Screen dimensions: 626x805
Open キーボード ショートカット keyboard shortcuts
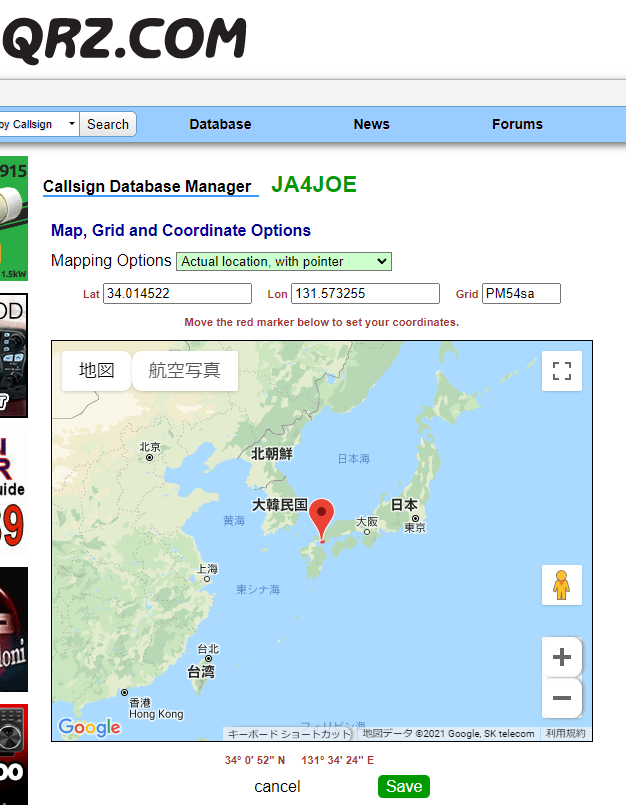[x=289, y=734]
